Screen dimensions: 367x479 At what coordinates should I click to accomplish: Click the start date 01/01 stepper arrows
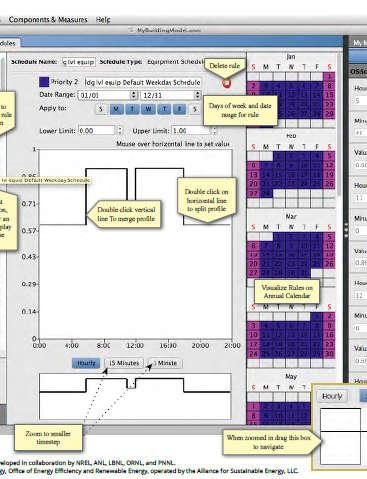pyautogui.click(x=134, y=95)
